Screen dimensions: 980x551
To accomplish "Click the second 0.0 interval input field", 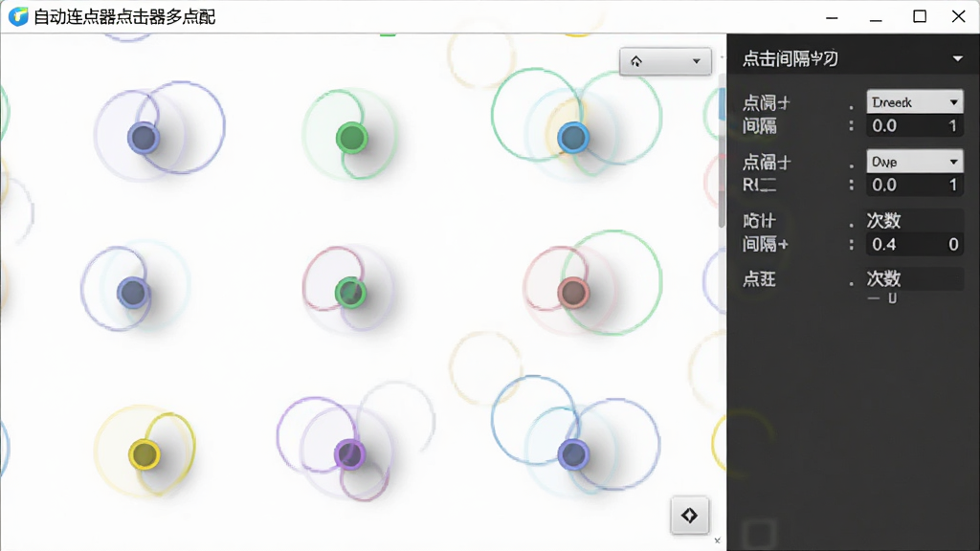I will [x=914, y=185].
